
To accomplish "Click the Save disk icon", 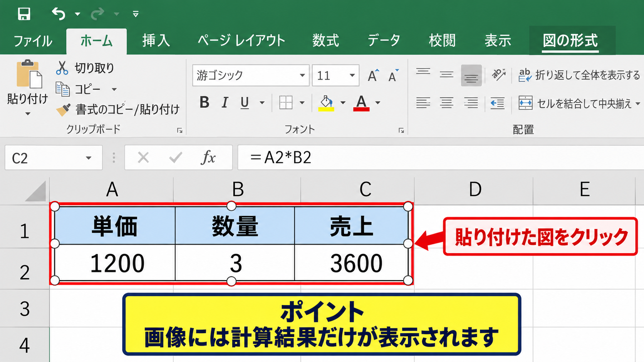I will tap(24, 14).
